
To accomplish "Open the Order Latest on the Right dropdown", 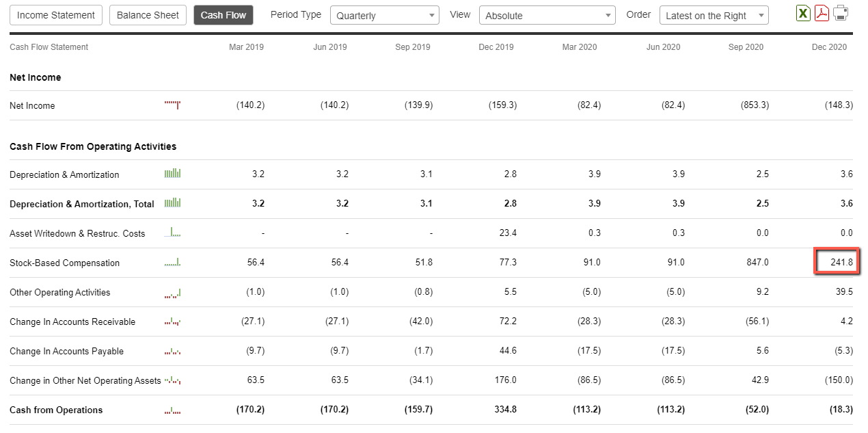I will (x=714, y=16).
